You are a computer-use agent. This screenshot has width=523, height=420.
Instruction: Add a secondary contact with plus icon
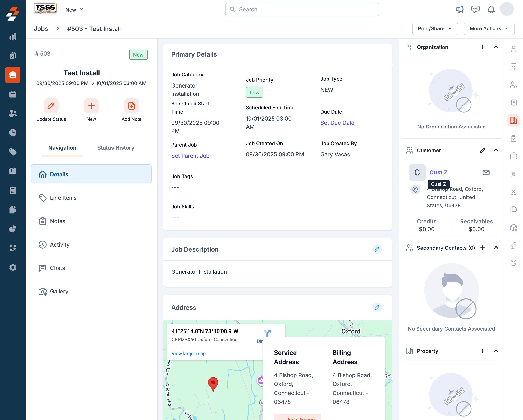pyautogui.click(x=483, y=248)
